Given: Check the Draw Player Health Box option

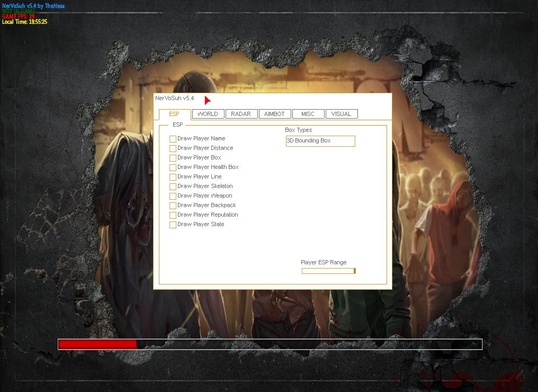Looking at the screenshot, I should [x=173, y=167].
